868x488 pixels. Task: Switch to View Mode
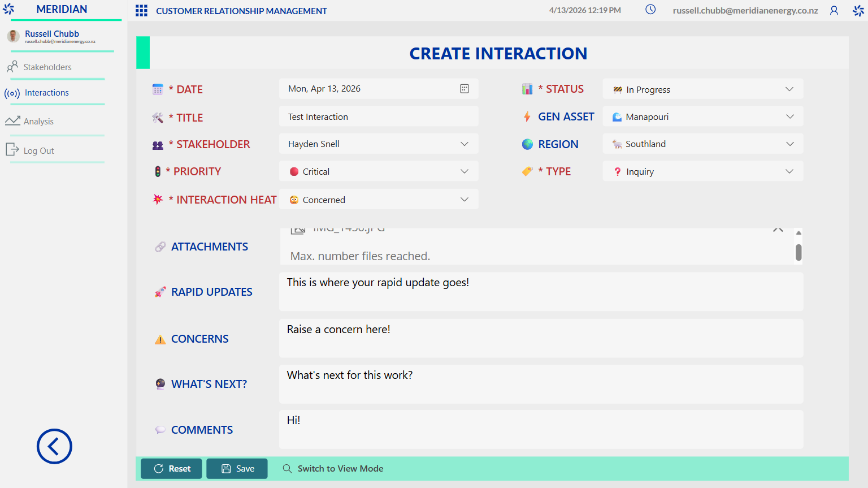coord(333,468)
